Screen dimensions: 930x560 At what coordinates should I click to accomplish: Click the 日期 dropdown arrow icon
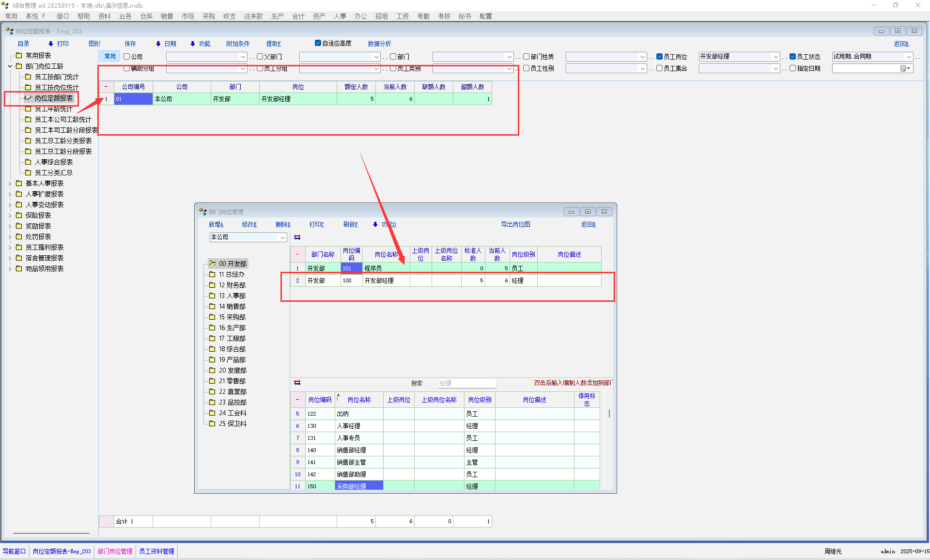coord(158,44)
